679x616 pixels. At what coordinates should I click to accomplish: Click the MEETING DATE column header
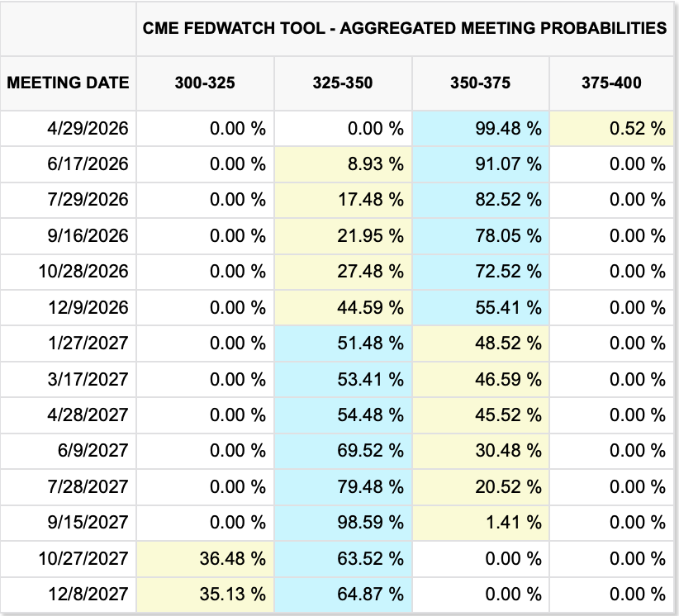(69, 83)
